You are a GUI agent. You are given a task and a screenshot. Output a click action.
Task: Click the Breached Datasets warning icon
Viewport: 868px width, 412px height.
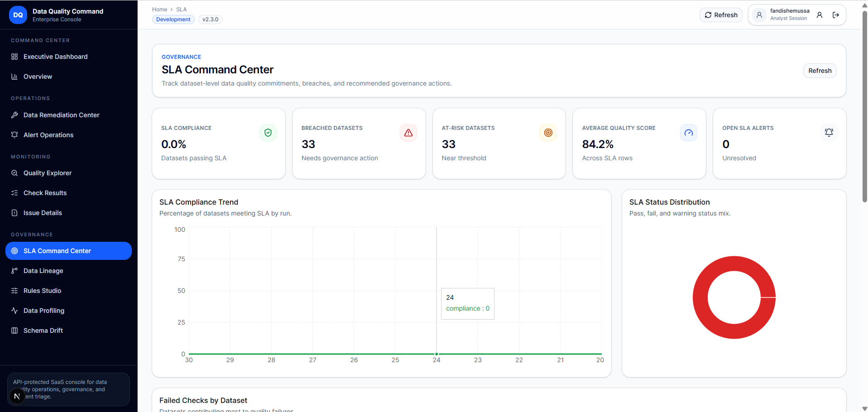[408, 133]
